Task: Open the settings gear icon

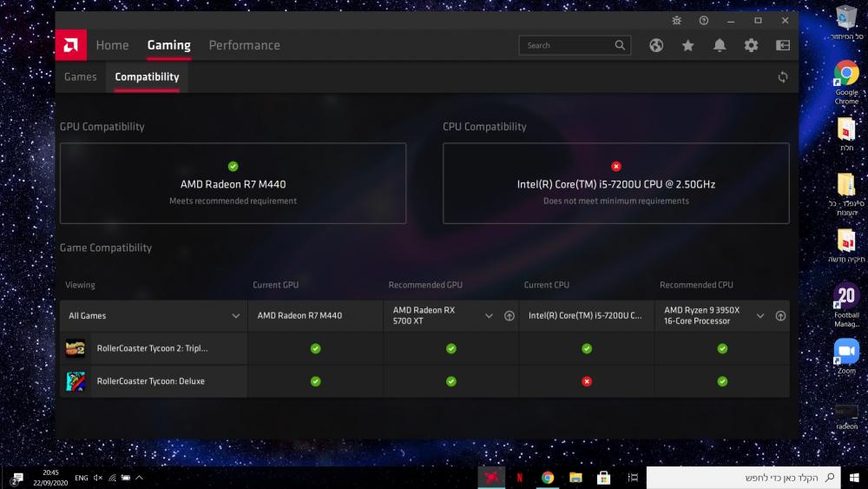Action: click(751, 45)
